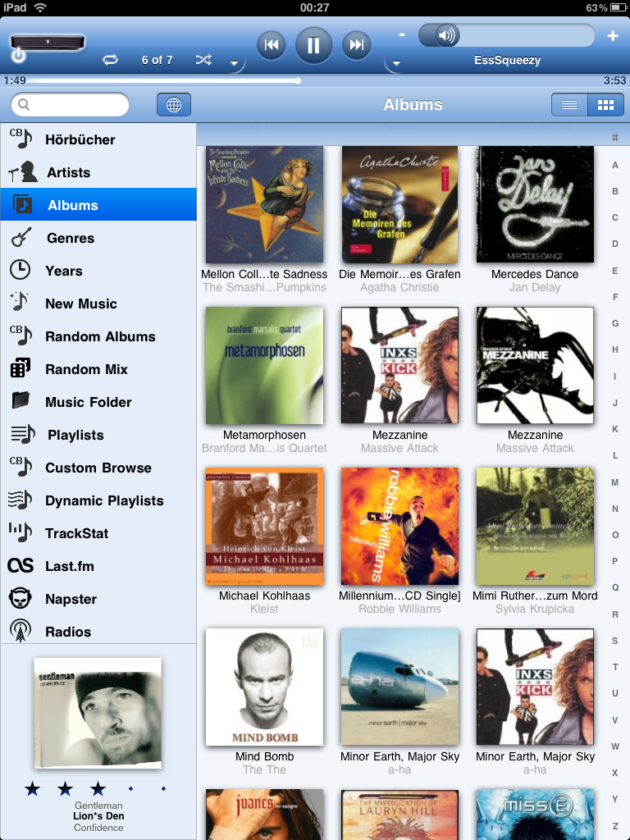Click the Last.fm logo icon
This screenshot has width=630, height=840.
click(x=21, y=566)
